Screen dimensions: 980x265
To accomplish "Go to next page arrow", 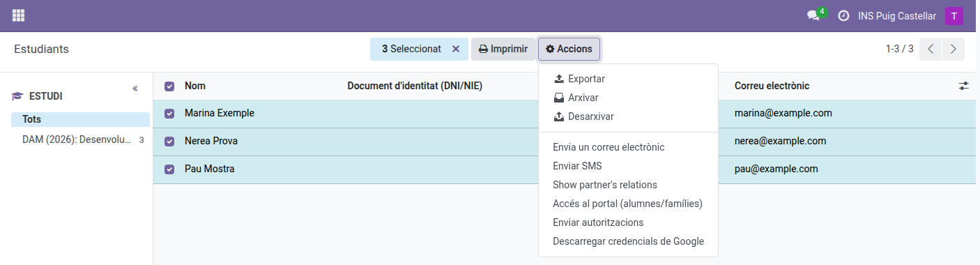I will tap(953, 49).
